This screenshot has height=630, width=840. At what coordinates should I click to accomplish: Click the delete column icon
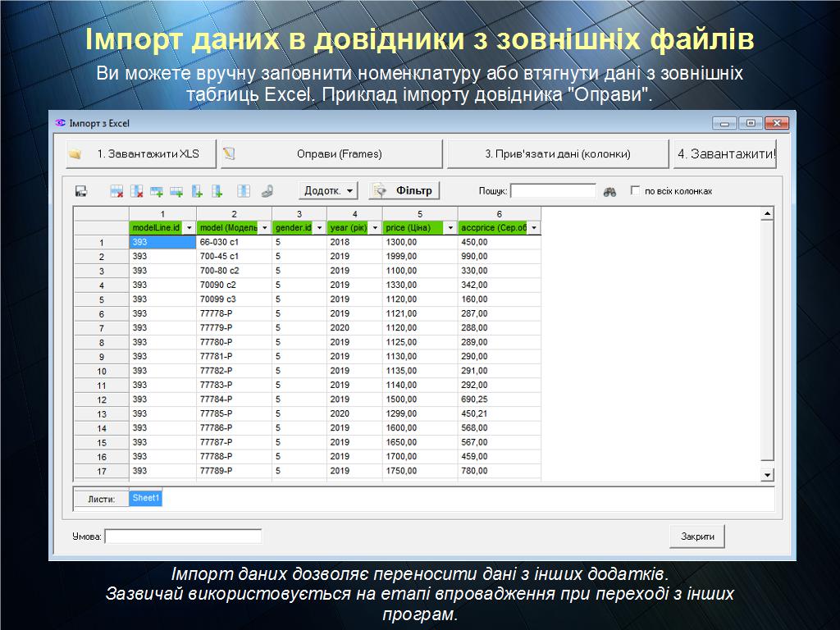(137, 191)
